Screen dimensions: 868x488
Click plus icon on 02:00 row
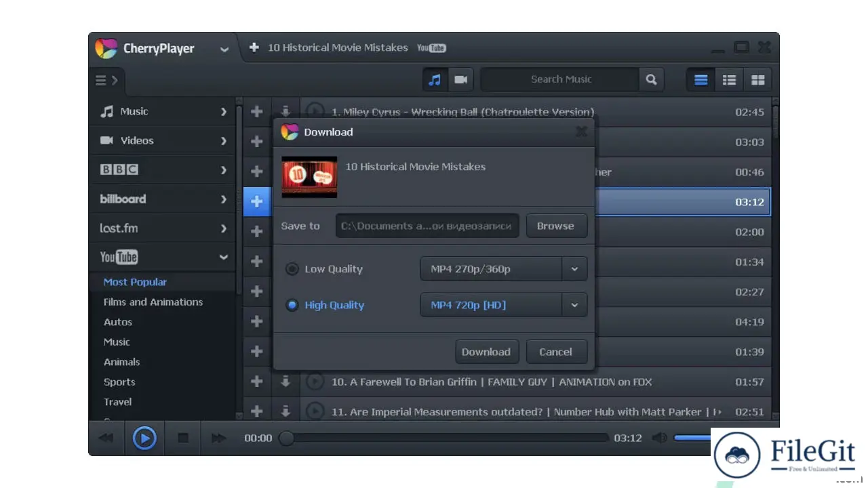[256, 231]
